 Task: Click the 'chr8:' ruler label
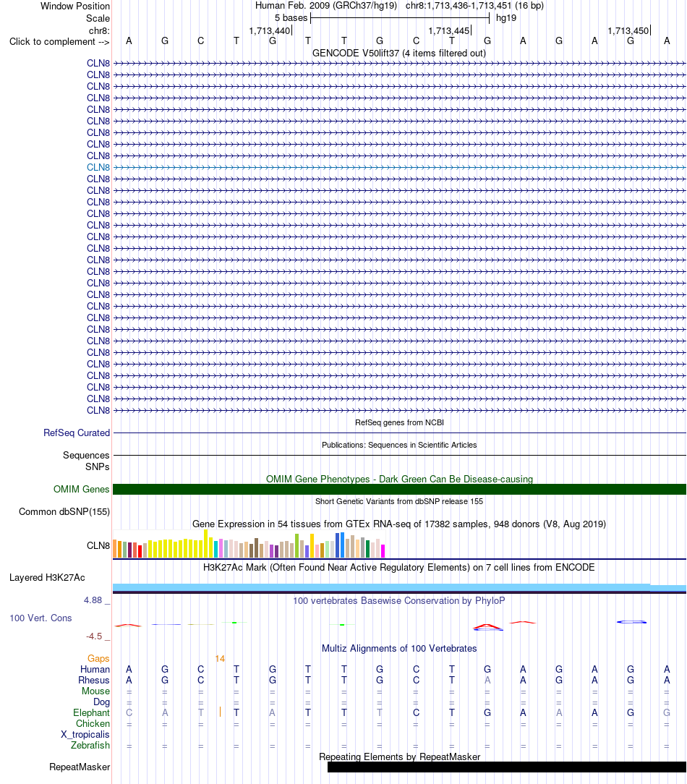point(99,30)
